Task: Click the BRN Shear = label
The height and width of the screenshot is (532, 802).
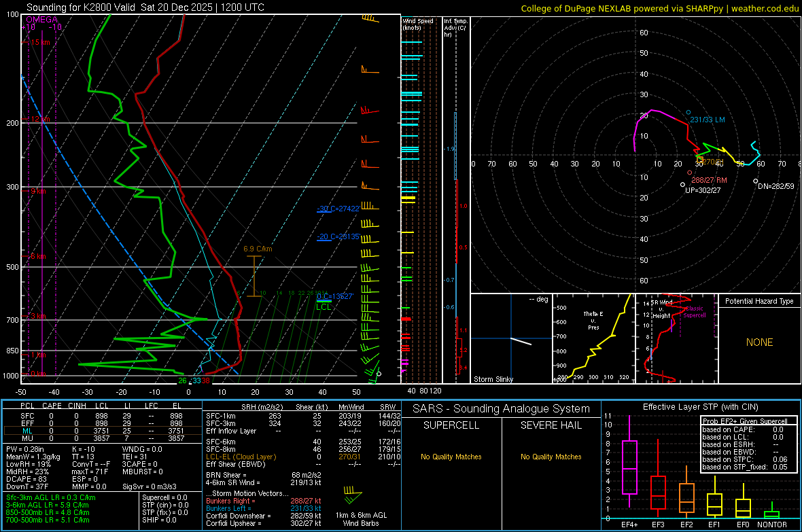Action: [226, 475]
